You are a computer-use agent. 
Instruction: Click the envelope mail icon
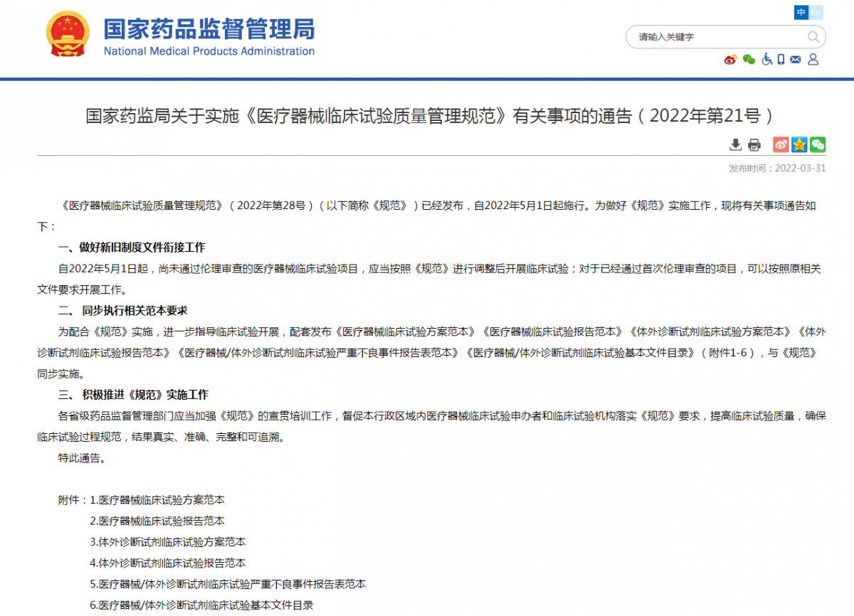click(x=796, y=60)
